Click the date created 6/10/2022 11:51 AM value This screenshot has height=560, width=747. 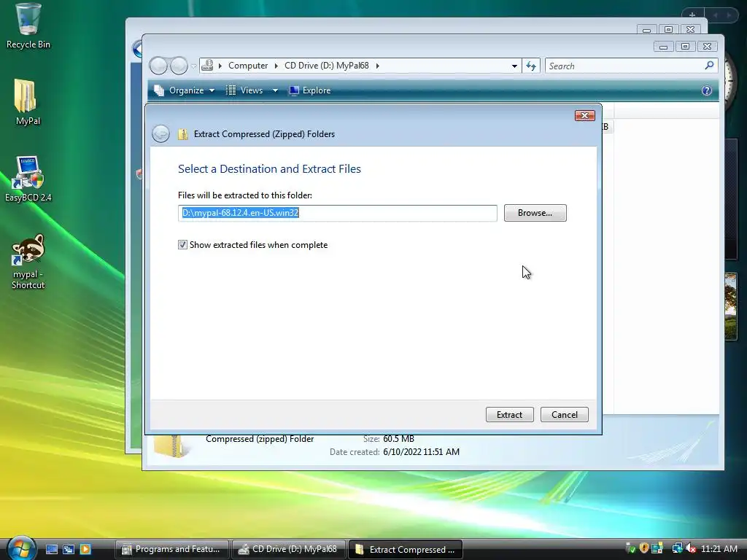pos(421,452)
